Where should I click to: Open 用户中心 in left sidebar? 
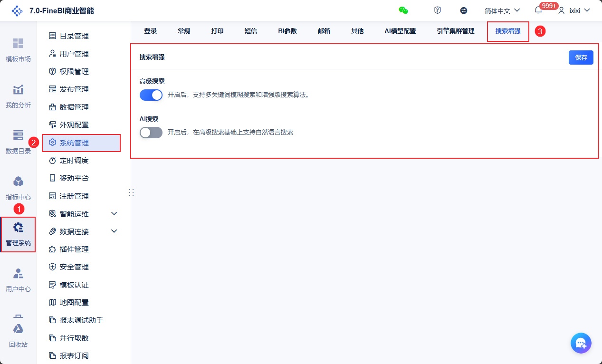(18, 280)
